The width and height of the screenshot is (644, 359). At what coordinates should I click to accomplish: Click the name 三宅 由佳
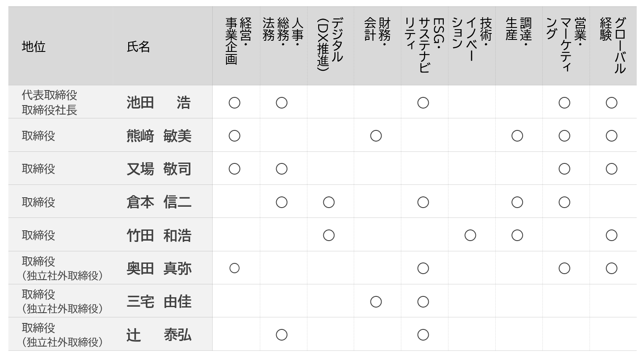[159, 302]
